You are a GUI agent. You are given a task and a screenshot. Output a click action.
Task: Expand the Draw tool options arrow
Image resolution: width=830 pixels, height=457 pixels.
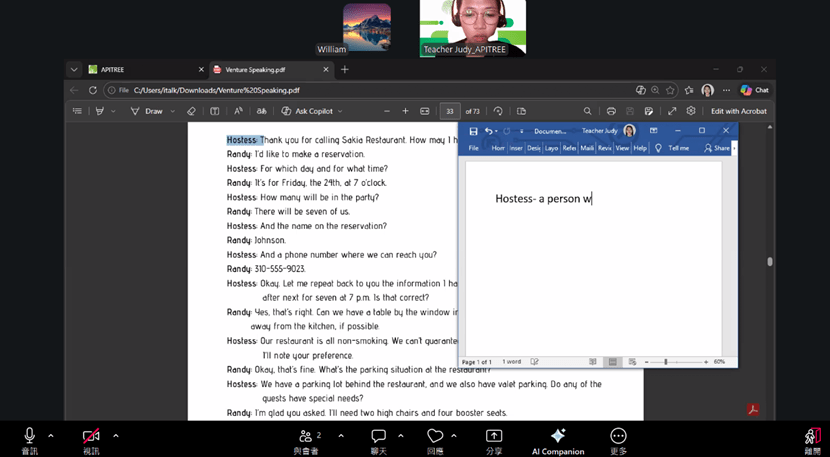click(x=173, y=111)
